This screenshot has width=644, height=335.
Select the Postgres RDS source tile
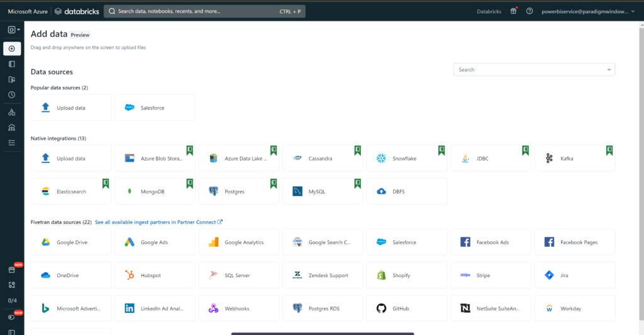(323, 309)
